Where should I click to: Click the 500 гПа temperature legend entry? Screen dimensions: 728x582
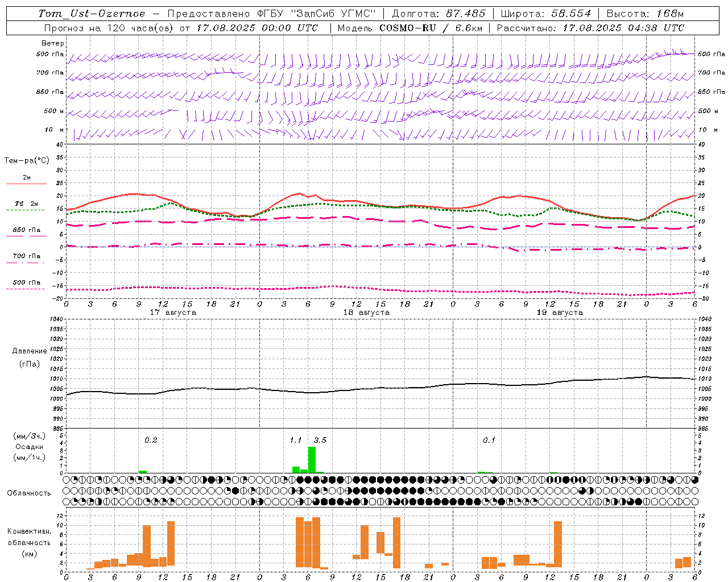tap(27, 282)
